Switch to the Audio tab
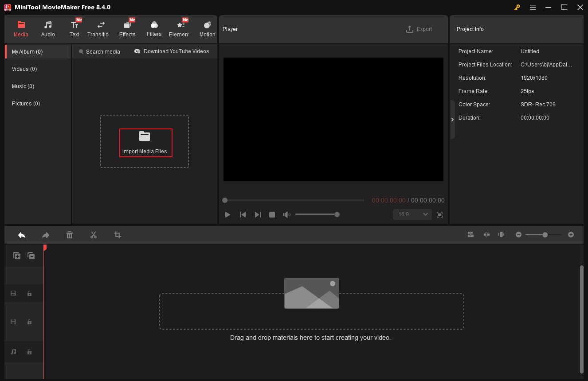The height and width of the screenshot is (381, 588). tap(47, 28)
